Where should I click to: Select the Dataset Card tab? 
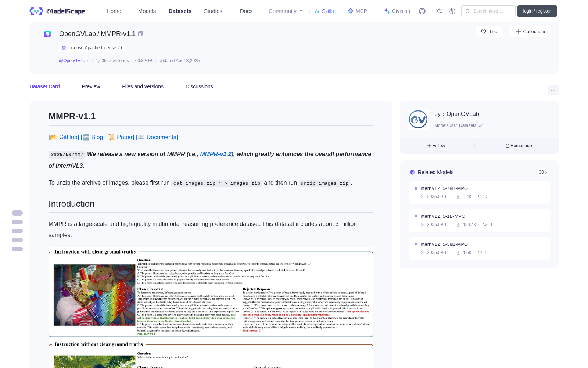(44, 86)
